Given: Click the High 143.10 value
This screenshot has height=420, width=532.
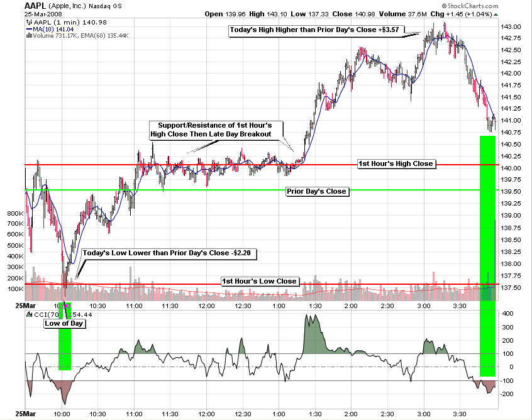Looking at the screenshot, I should 268,14.
